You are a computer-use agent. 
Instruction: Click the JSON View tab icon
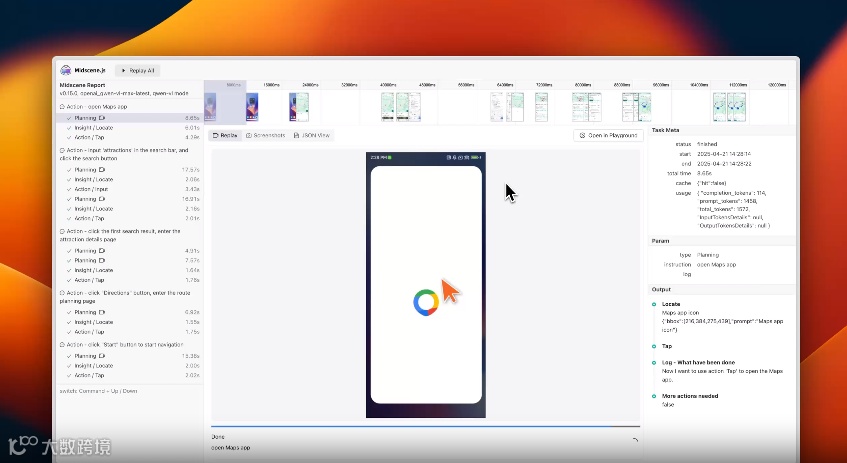297,136
